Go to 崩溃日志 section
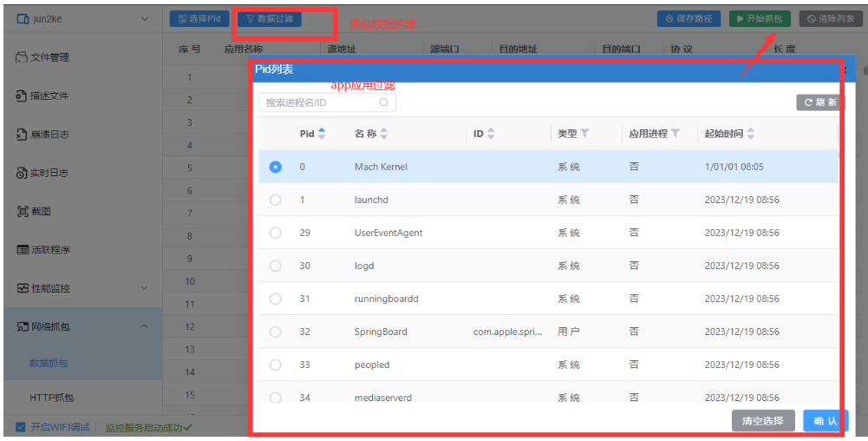 (83, 134)
